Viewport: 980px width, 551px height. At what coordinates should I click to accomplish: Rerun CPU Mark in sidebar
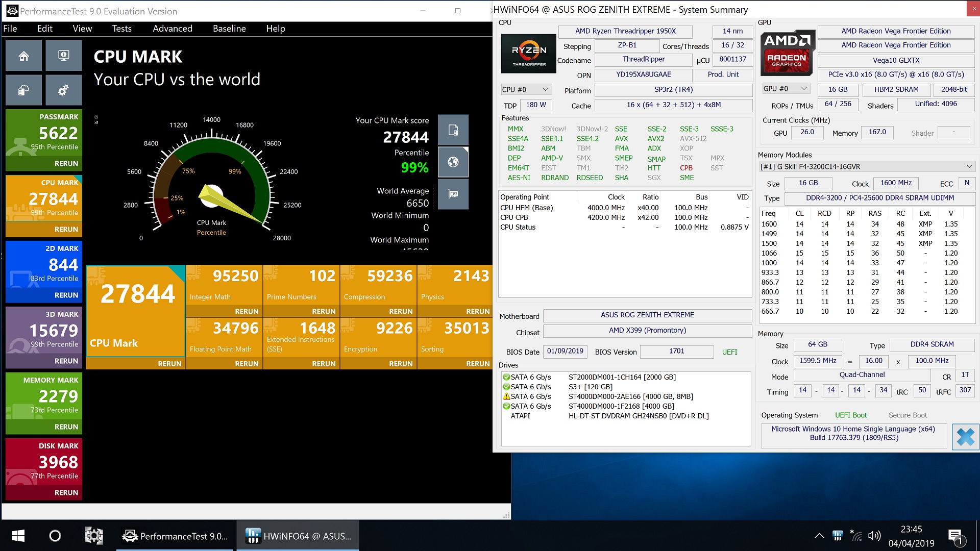(66, 229)
